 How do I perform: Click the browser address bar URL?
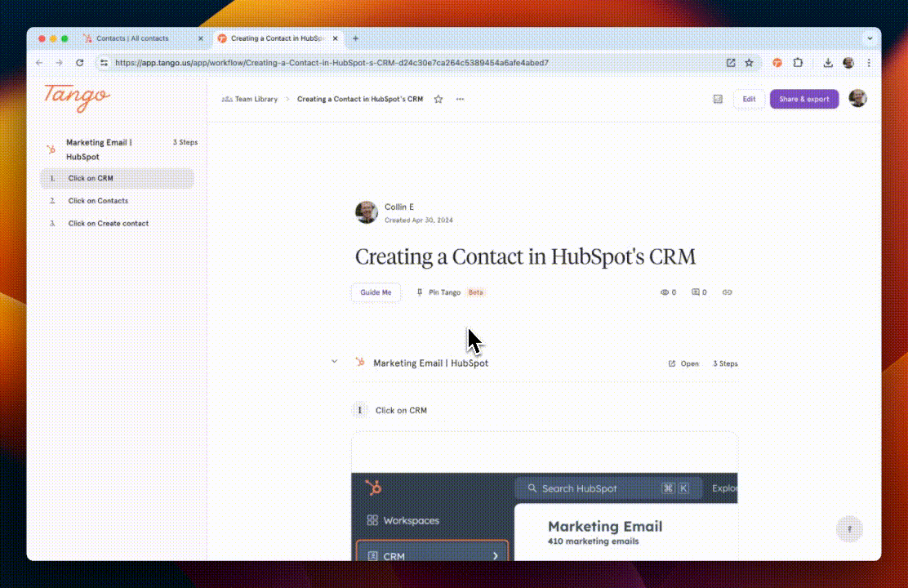point(332,63)
